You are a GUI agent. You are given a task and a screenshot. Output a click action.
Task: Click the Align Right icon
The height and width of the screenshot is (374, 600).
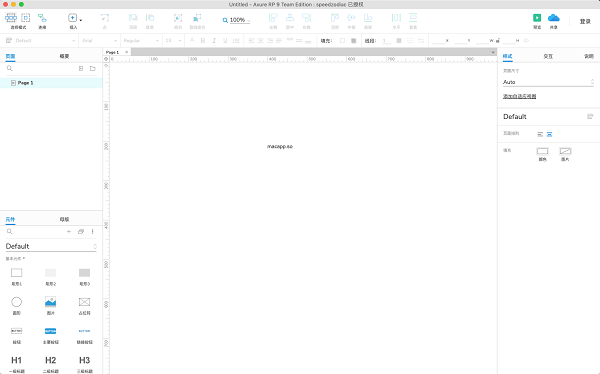click(x=307, y=18)
